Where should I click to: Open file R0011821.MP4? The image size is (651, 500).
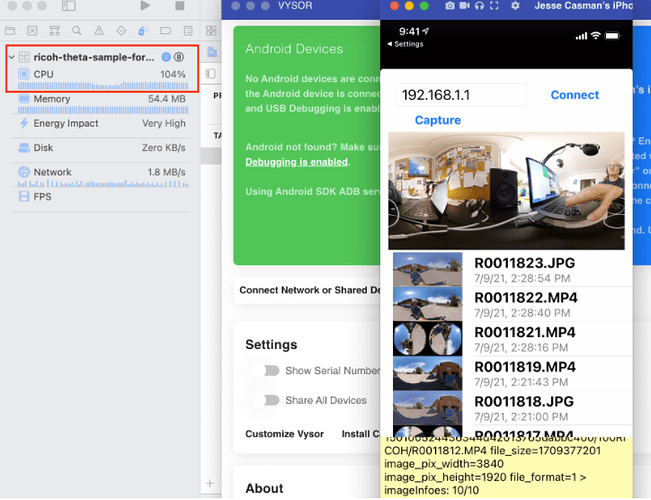pyautogui.click(x=512, y=339)
